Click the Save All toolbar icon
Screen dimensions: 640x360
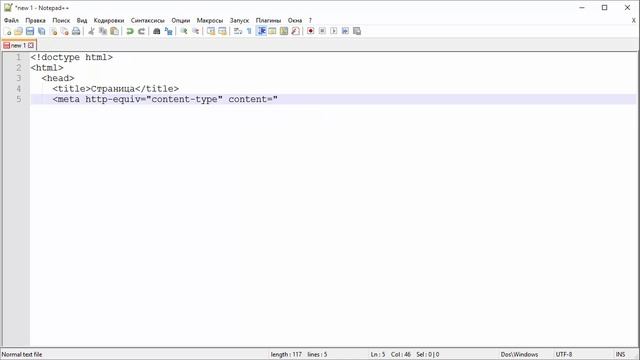pos(42,31)
